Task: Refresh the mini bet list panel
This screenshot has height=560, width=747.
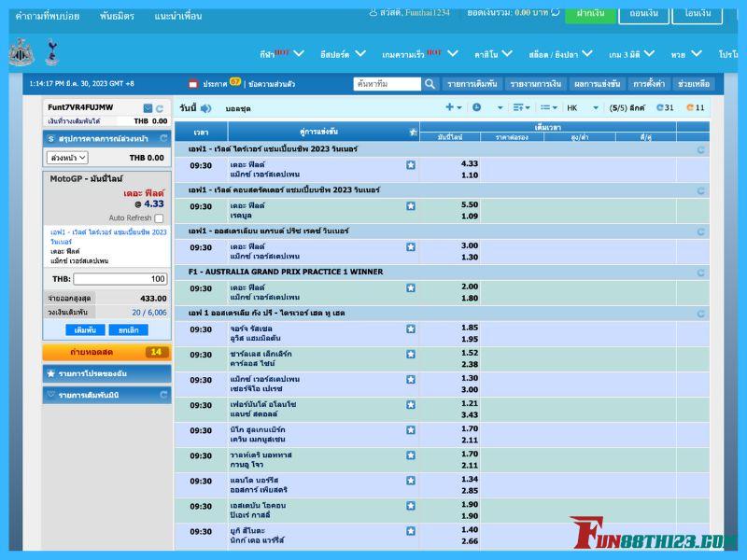Action: (163, 395)
